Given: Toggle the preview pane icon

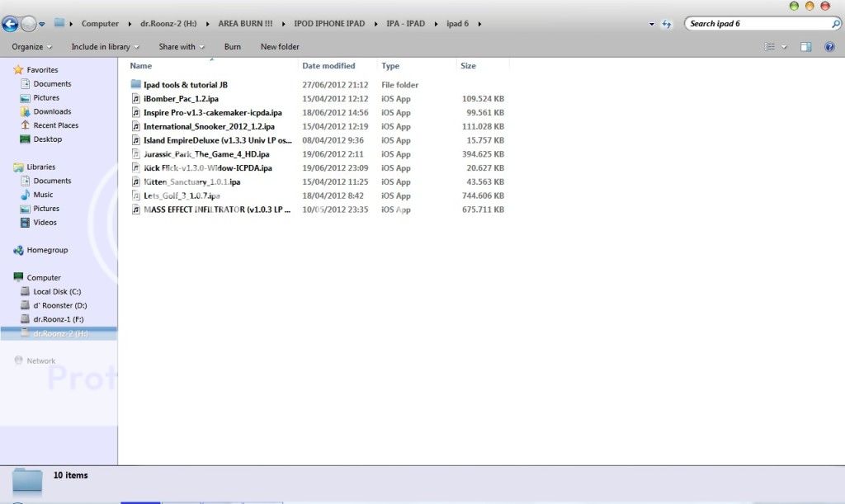Looking at the screenshot, I should click(805, 47).
